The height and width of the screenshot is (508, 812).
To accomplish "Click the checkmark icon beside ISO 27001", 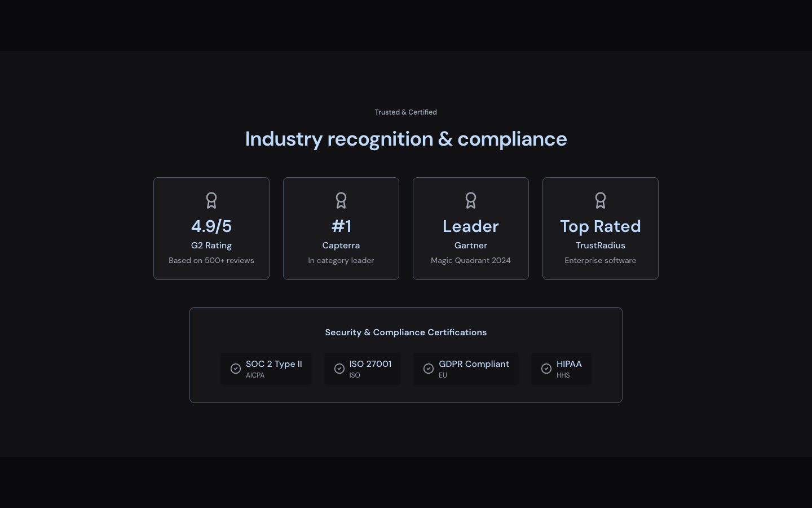I will pyautogui.click(x=339, y=369).
